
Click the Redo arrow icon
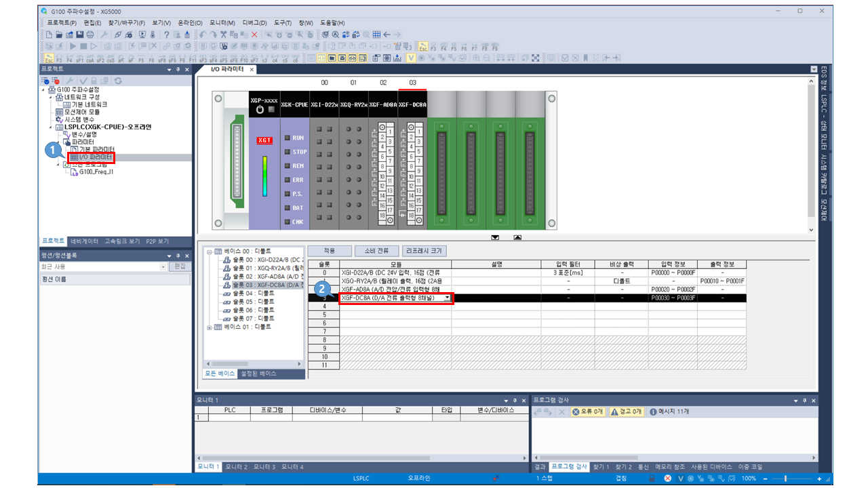[212, 33]
